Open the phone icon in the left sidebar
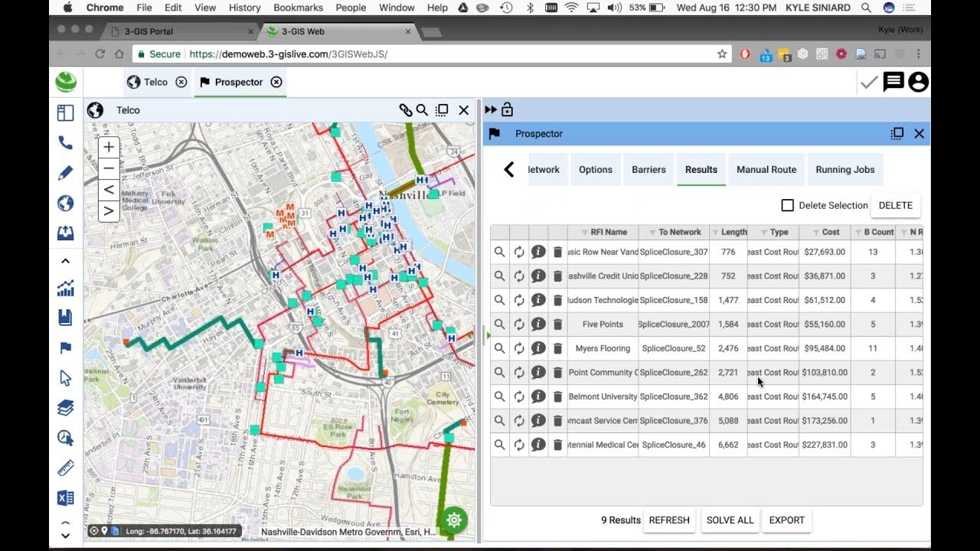This screenshot has width=980, height=551. (65, 142)
